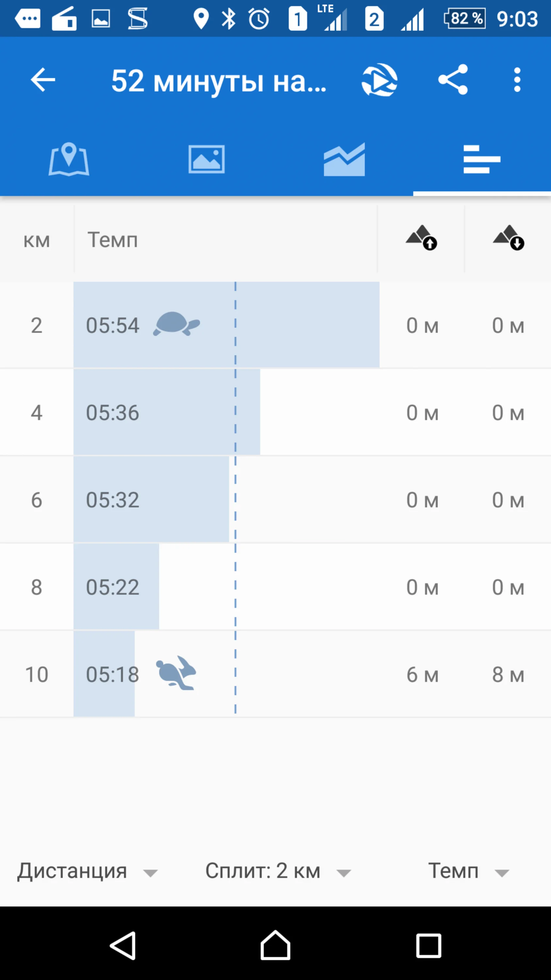Tap the elevation loss column icon
Viewport: 551px width, 980px height.
(x=509, y=238)
